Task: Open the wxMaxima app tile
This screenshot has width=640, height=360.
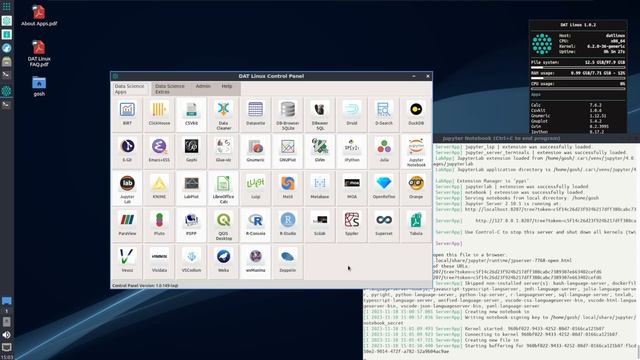Action: point(256,262)
